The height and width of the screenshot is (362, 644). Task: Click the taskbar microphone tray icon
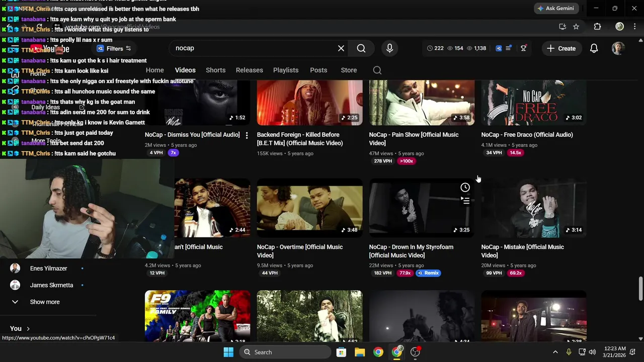coord(569,352)
